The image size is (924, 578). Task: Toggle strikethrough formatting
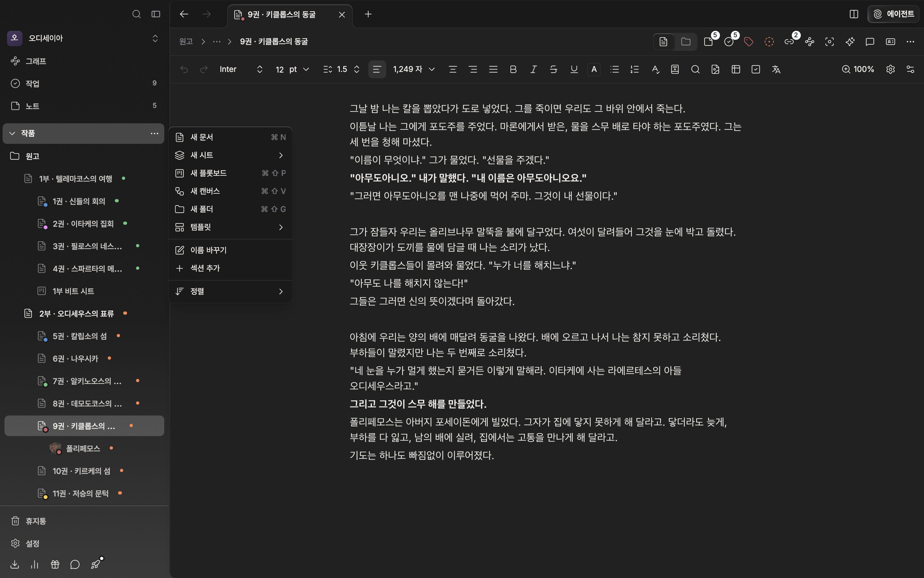click(x=554, y=69)
